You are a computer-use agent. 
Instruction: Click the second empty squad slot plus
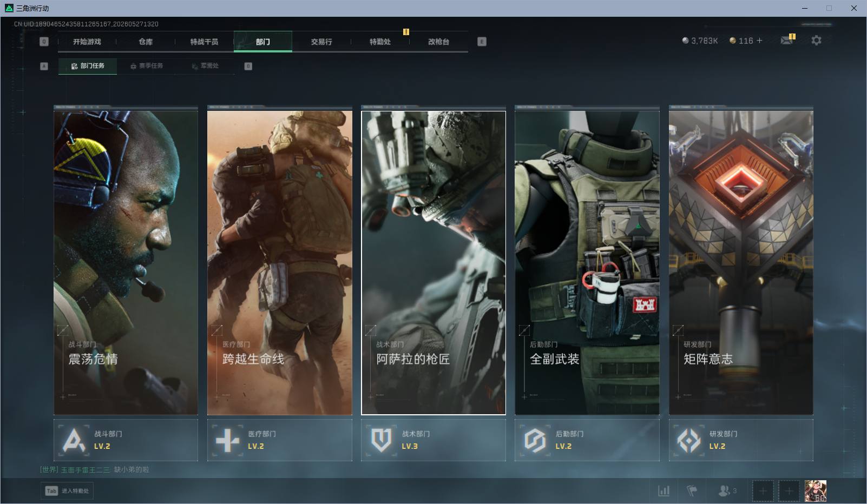(789, 490)
